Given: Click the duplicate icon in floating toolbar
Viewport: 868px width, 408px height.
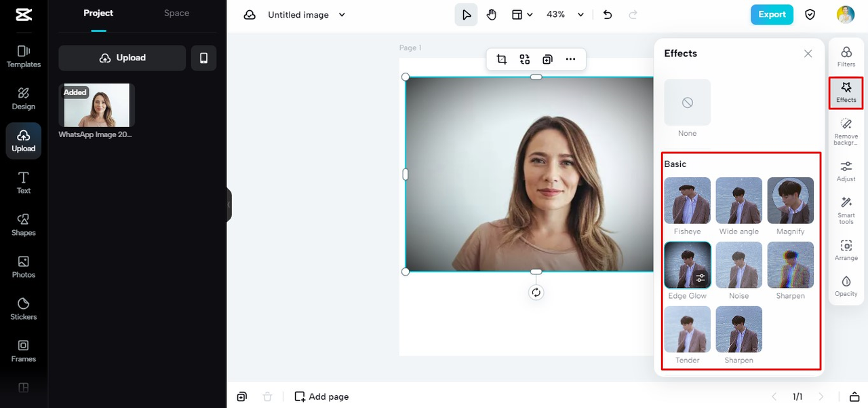Looking at the screenshot, I should coord(547,59).
